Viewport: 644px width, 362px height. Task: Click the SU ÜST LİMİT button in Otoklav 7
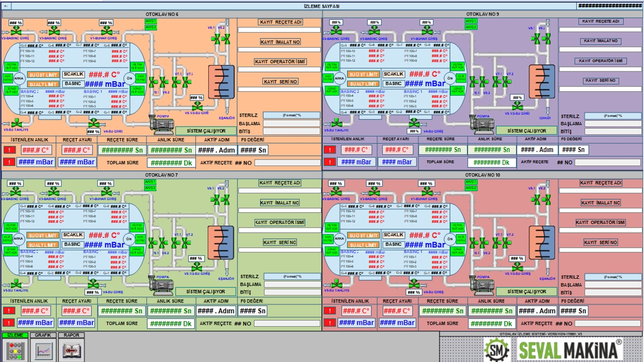point(43,236)
